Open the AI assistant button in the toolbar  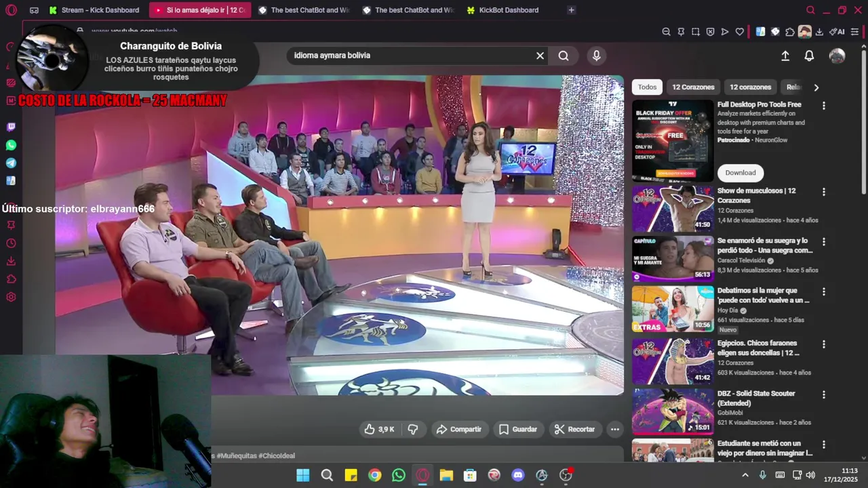tap(838, 32)
